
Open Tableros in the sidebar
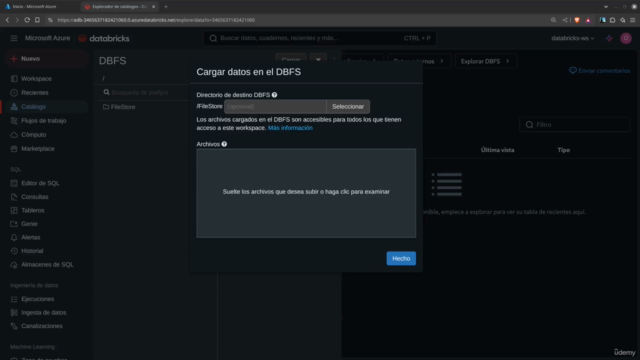coord(33,210)
